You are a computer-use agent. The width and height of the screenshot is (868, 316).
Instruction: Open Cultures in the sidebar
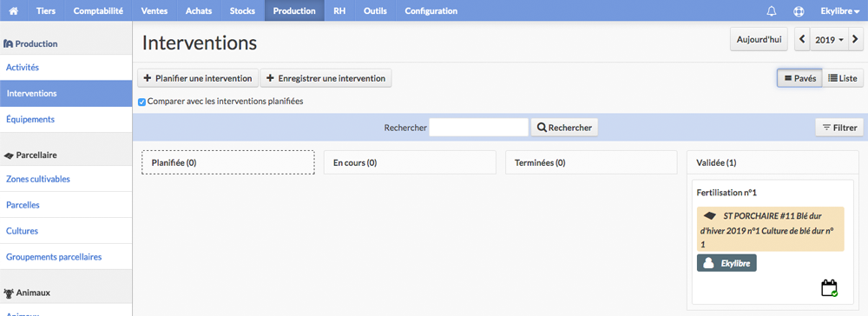[66, 231]
